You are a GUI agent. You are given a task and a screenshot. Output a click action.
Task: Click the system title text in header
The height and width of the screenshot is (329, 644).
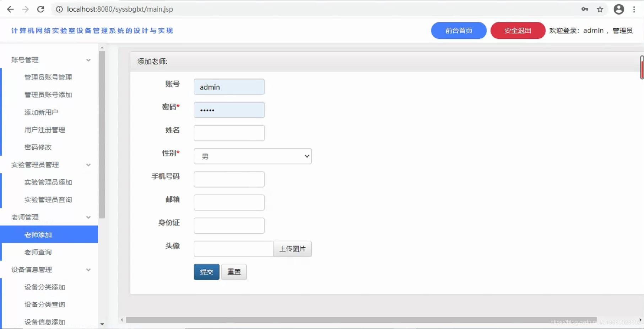92,31
